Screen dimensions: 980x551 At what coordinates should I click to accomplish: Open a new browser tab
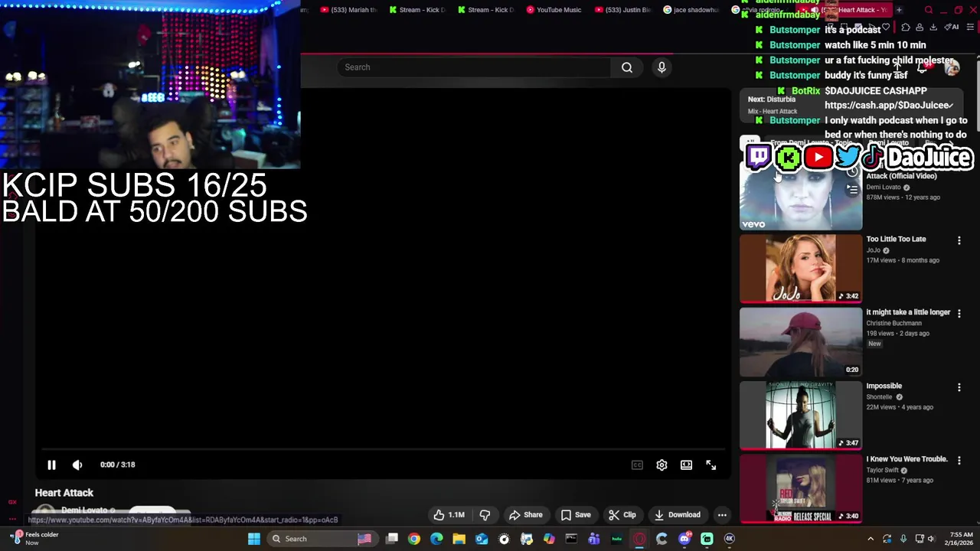(x=899, y=10)
